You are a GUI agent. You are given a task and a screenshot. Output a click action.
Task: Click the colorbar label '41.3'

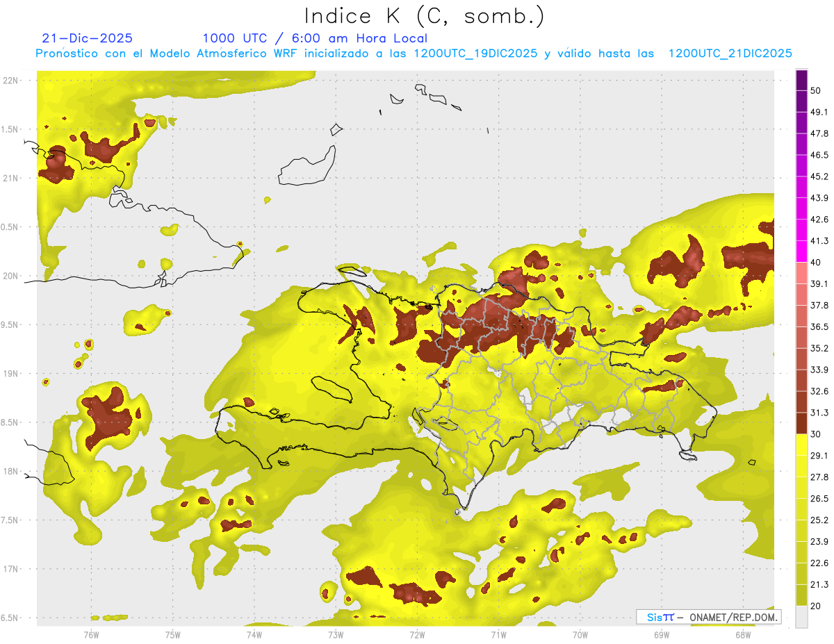pyautogui.click(x=819, y=242)
